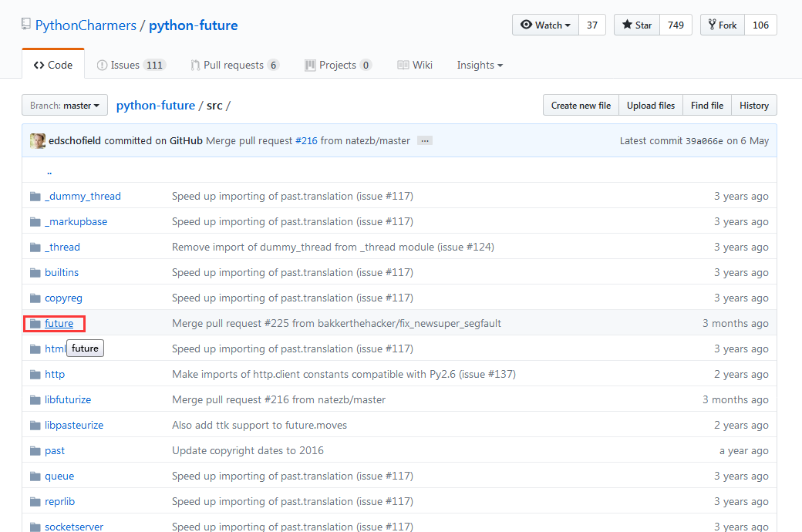Open the Insights dropdown tab
The image size is (802, 532).
point(480,65)
